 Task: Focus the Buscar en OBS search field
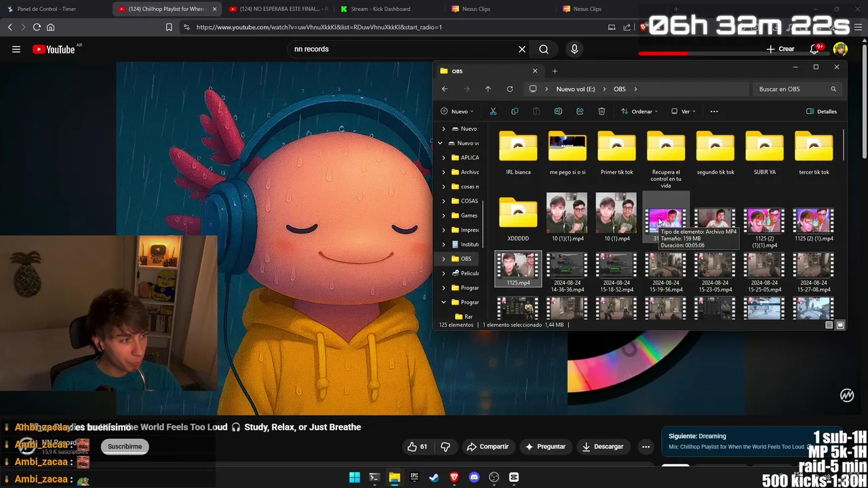coord(797,89)
